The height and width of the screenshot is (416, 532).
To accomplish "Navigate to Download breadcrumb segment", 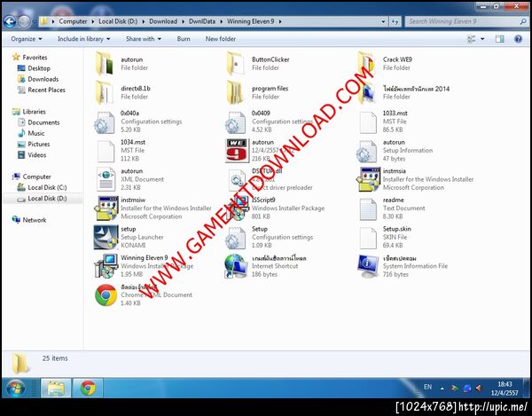I will pos(163,21).
